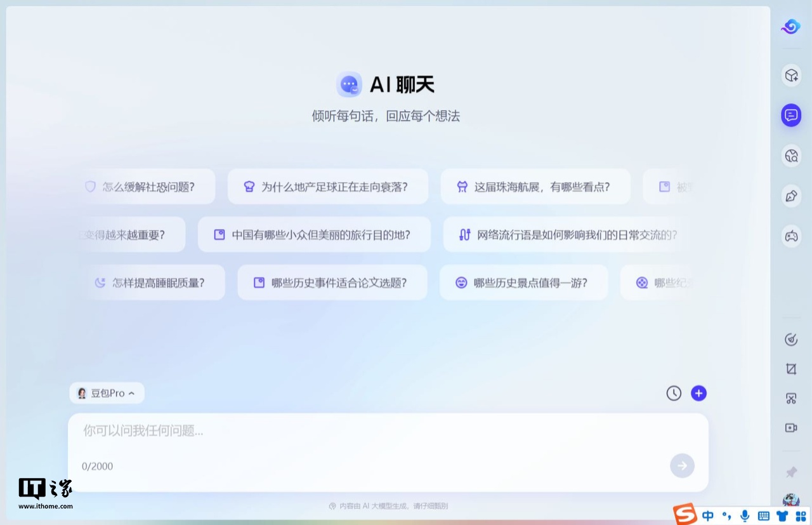Open the AI chat panel icon
This screenshot has width=812, height=525.
tap(791, 115)
